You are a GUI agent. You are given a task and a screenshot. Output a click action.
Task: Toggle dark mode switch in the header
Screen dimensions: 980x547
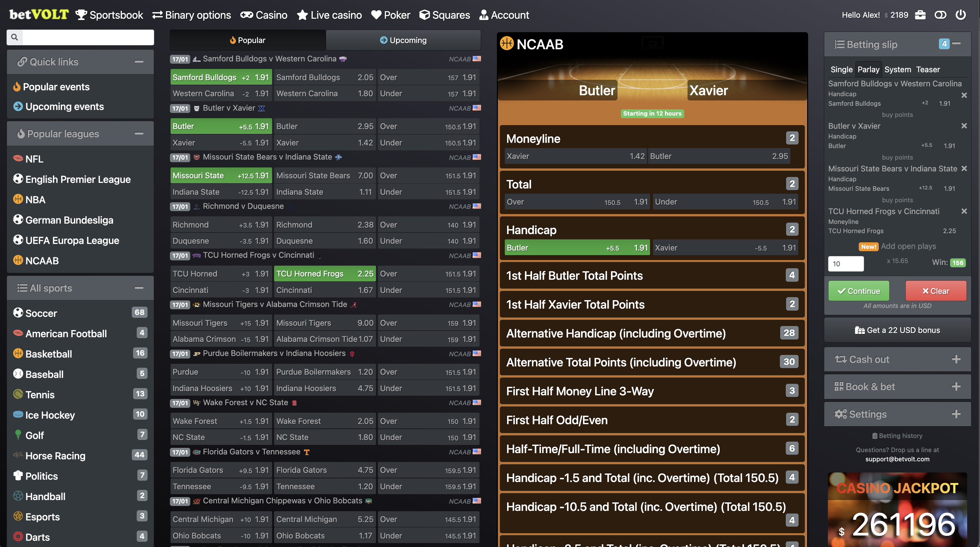click(x=941, y=15)
